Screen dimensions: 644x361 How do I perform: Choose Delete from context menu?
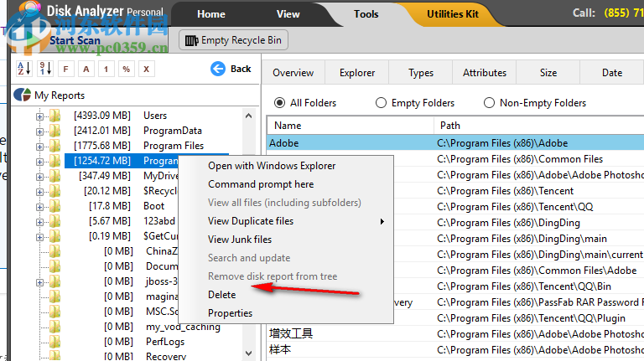click(221, 295)
